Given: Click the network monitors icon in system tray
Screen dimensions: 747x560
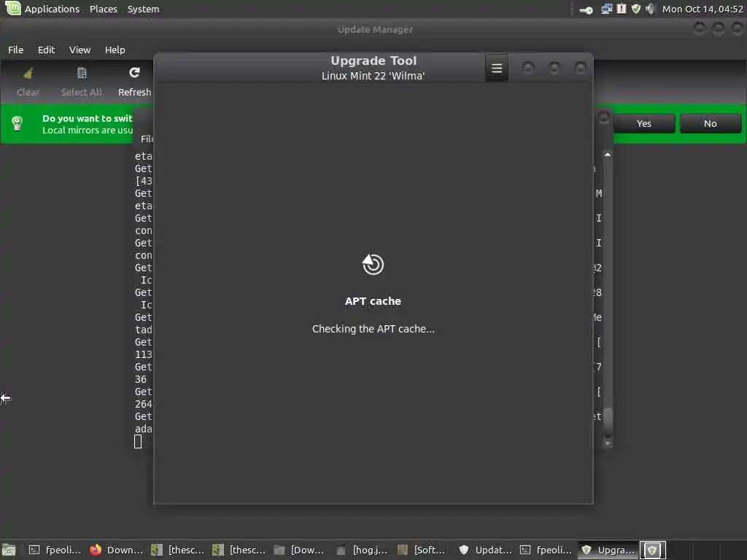Looking at the screenshot, I should 606,9.
